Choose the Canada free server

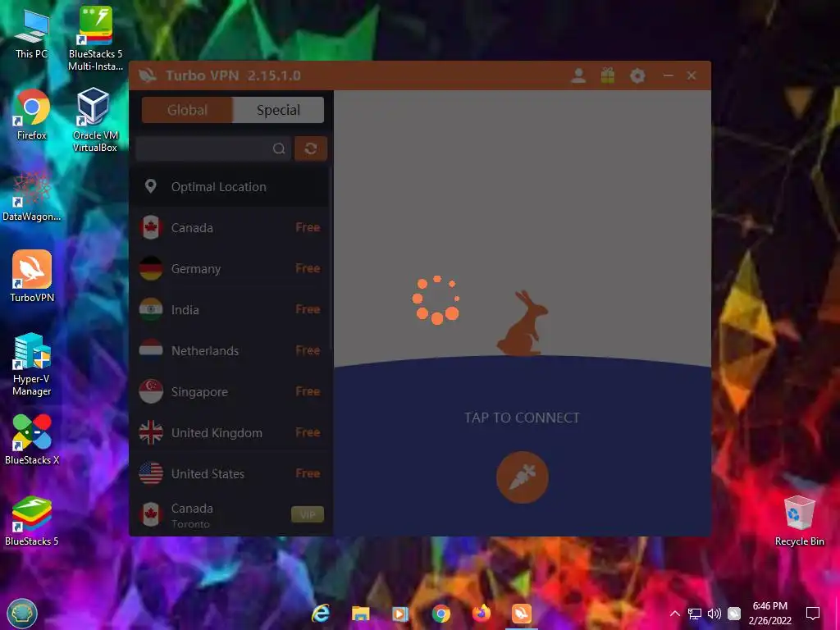tap(230, 228)
